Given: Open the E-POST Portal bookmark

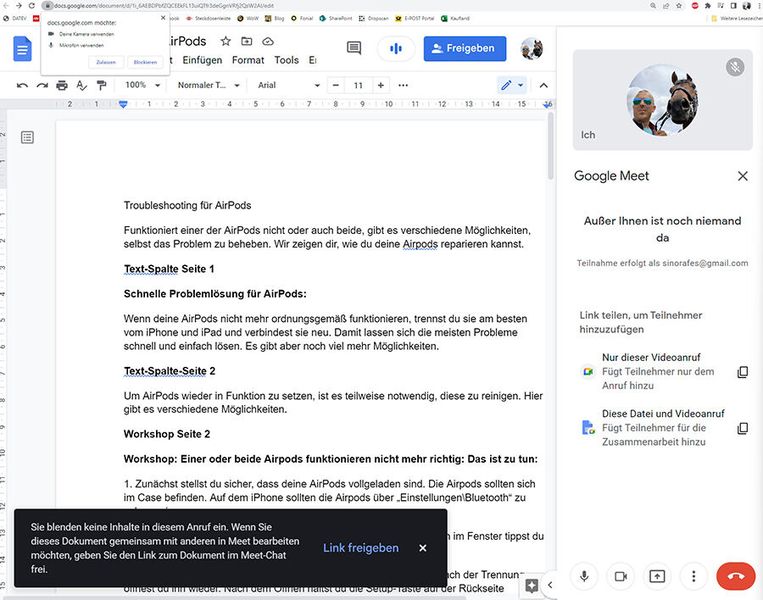Looking at the screenshot, I should point(415,18).
